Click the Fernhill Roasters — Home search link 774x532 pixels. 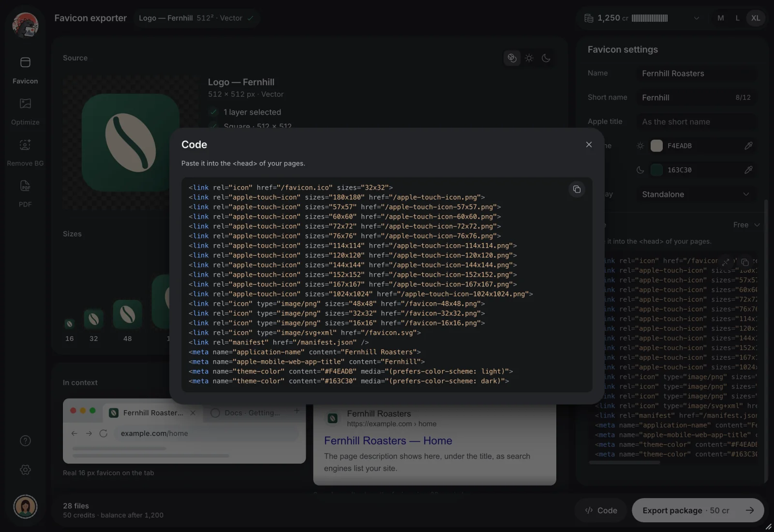tap(388, 441)
